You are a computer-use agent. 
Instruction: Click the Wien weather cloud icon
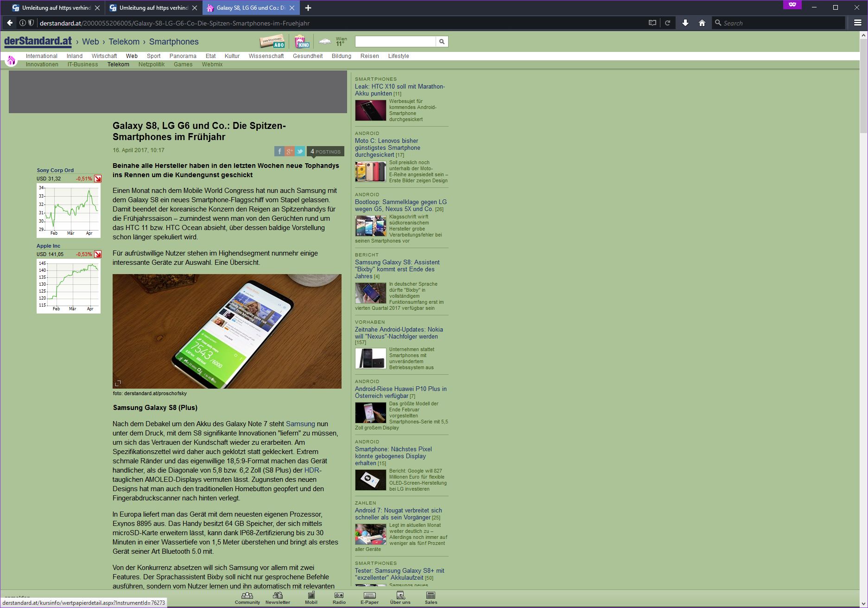(325, 42)
